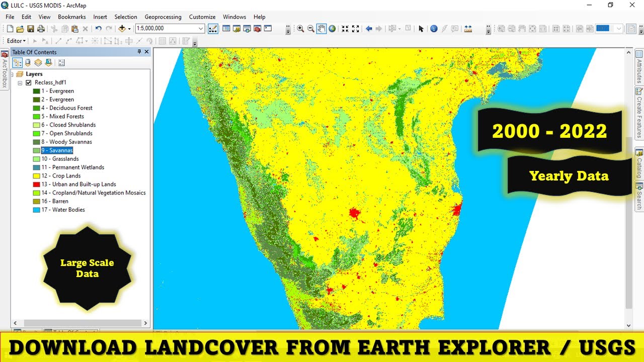Select the '9 - Savannas' legend entry
644x362 pixels.
57,150
